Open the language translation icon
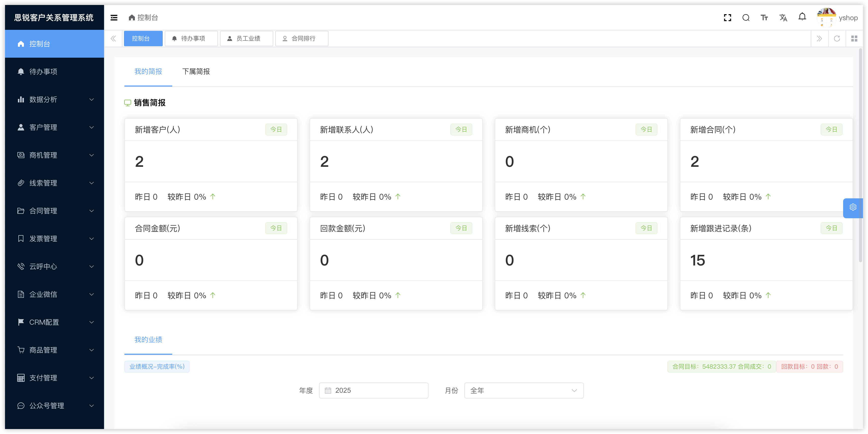The image size is (868, 434). (x=783, y=17)
